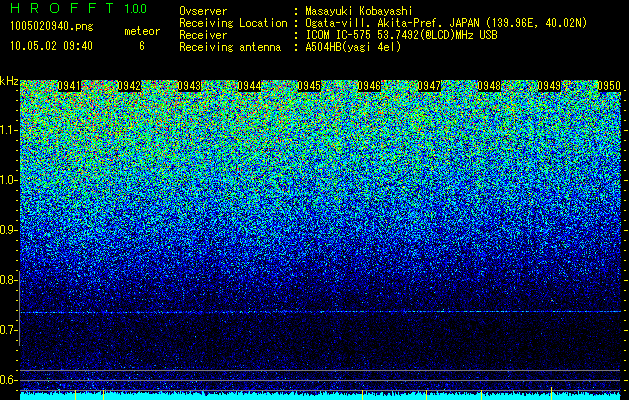Image resolution: width=629 pixels, height=400 pixels.
Task: Click the "meteor" count label
Action: [x=142, y=31]
